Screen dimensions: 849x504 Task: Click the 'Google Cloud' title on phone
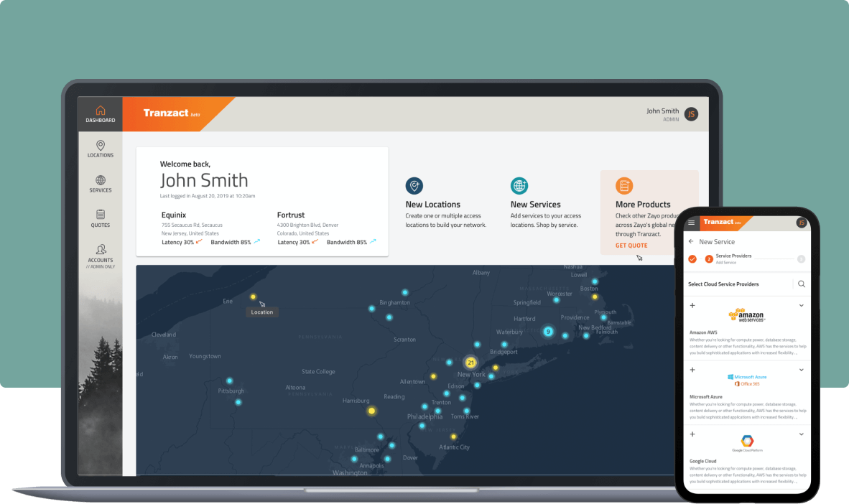pos(702,461)
